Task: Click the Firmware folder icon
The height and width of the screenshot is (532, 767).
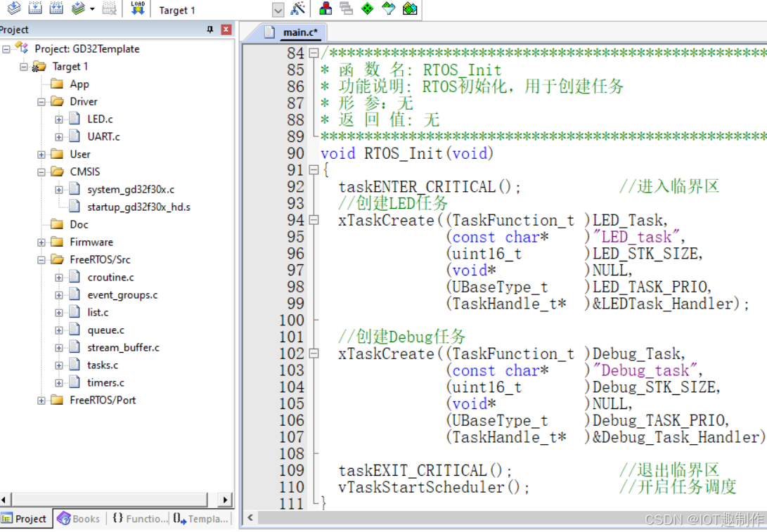Action: pyautogui.click(x=57, y=242)
